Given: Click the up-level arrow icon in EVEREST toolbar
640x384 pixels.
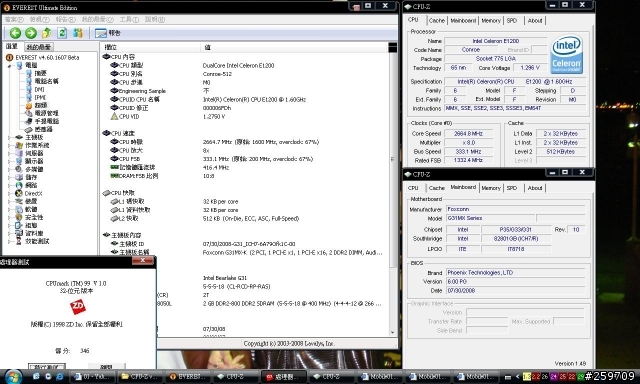Looking at the screenshot, I should pos(47,33).
